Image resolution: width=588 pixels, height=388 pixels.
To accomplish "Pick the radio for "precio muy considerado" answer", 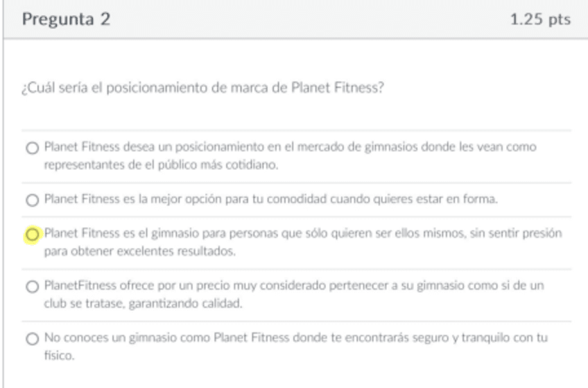I will point(31,287).
